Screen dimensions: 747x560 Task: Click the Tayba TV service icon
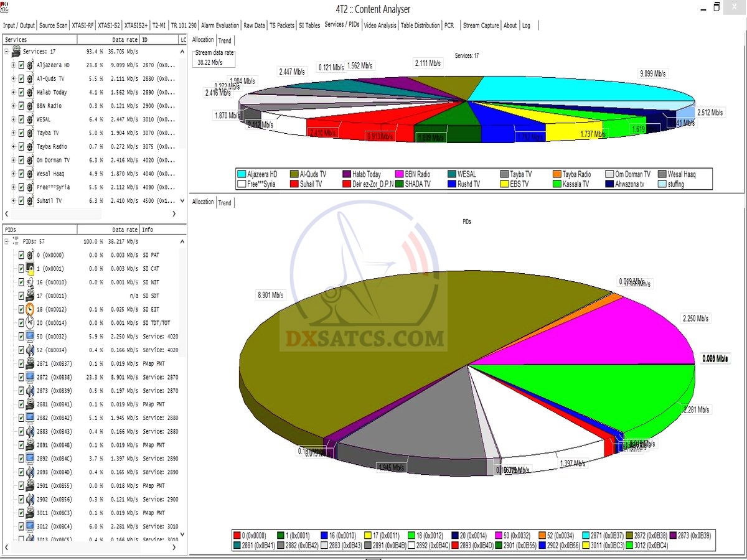(x=31, y=133)
